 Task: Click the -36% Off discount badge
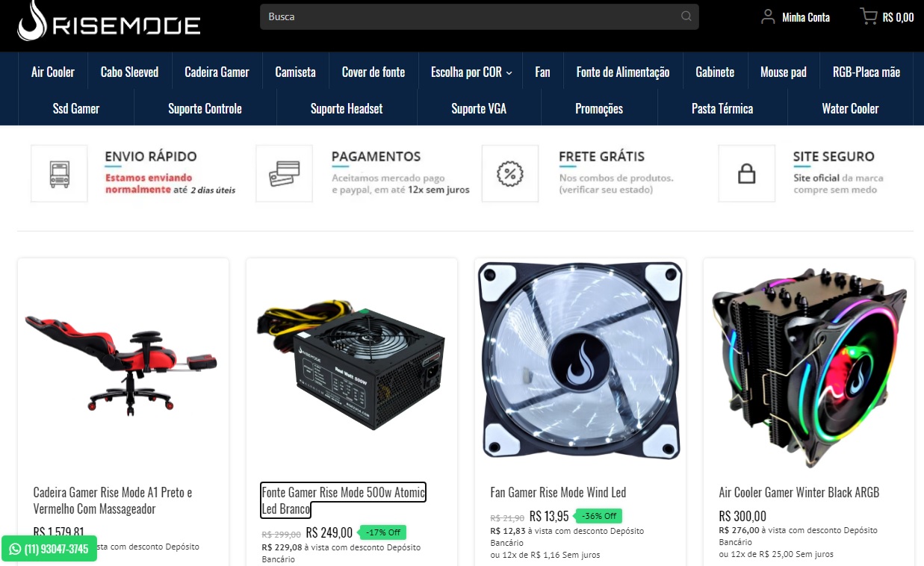pos(600,516)
